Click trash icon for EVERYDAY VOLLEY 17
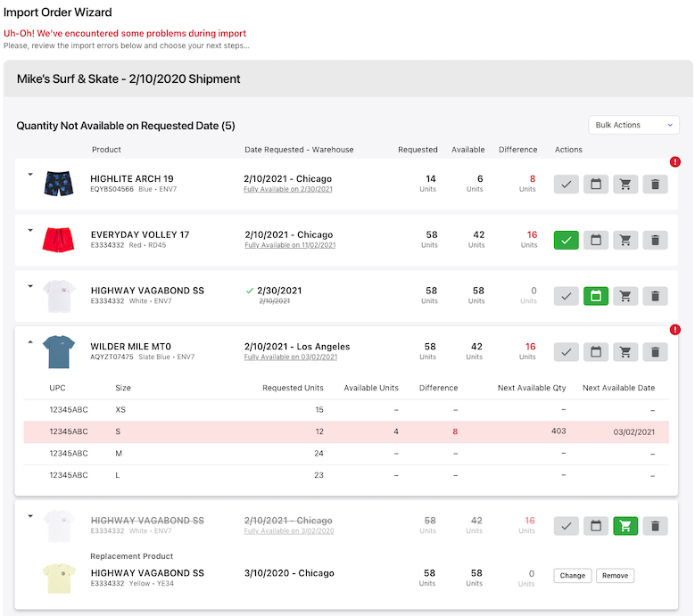Viewport: 695px width, 616px height. tap(655, 240)
